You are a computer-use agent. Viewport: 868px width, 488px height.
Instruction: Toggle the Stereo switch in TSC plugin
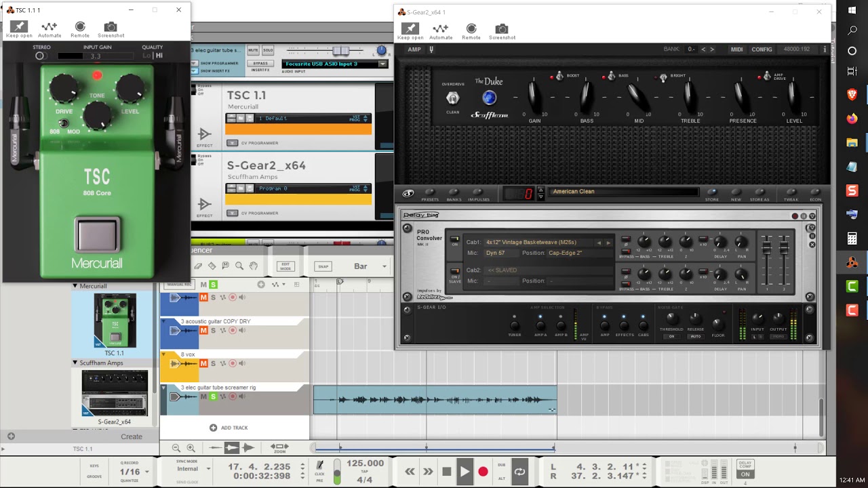40,56
